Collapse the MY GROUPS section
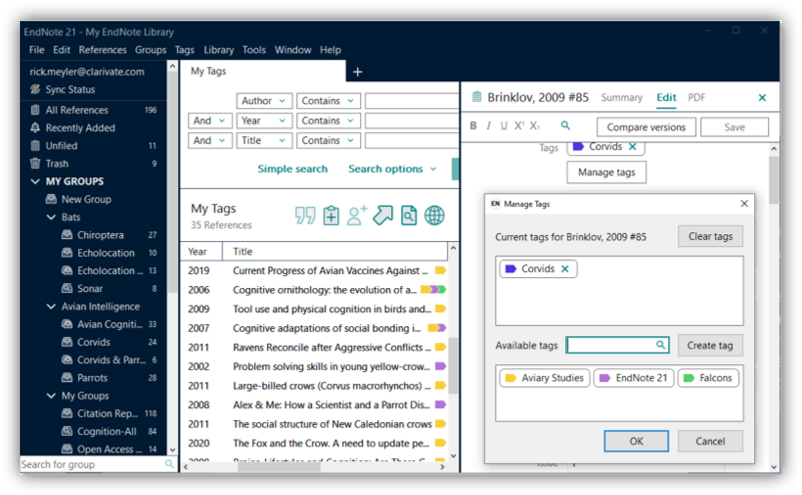 click(35, 182)
